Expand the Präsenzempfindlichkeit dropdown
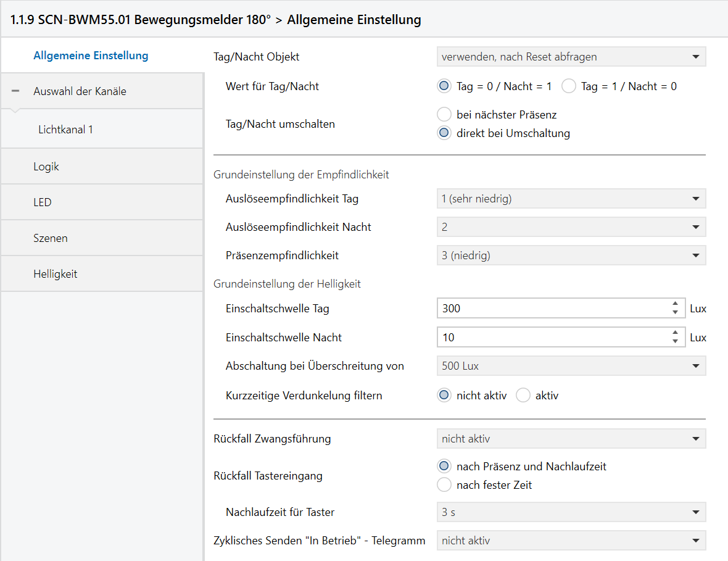728x561 pixels. [571, 256]
